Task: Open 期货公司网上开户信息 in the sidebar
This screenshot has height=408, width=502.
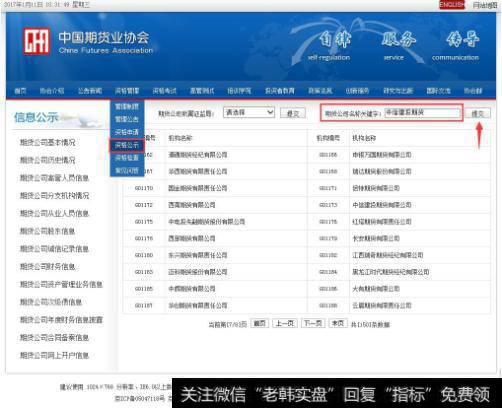Action: click(x=54, y=355)
